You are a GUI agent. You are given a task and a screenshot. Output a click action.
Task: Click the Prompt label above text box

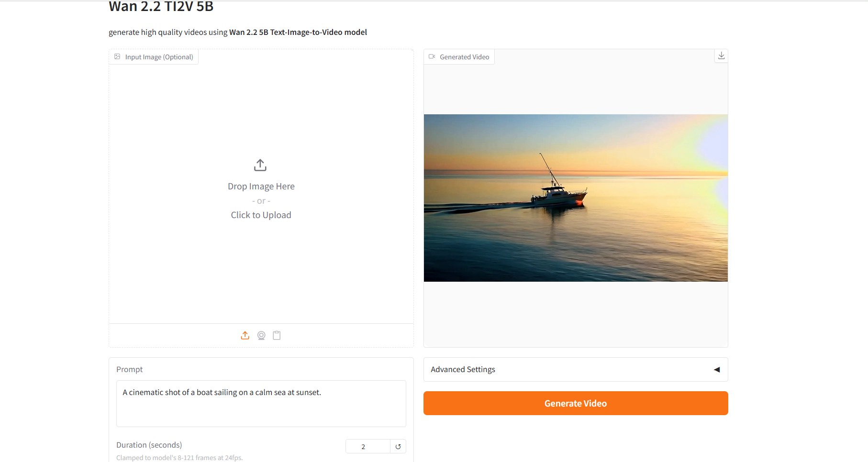(130, 369)
